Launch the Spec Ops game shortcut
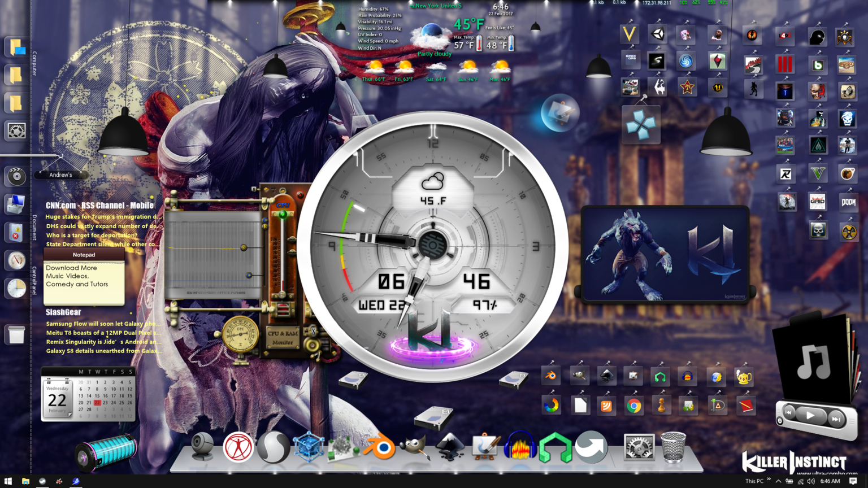 click(x=631, y=60)
